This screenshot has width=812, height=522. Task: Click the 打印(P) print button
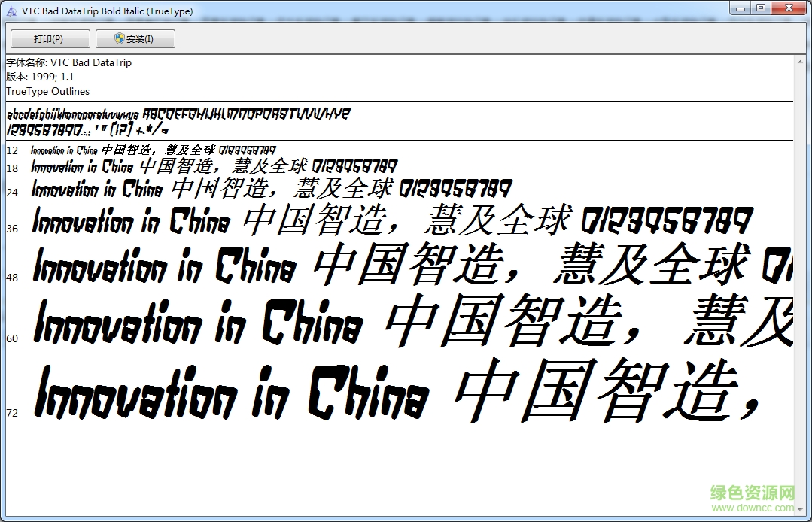click(x=50, y=39)
